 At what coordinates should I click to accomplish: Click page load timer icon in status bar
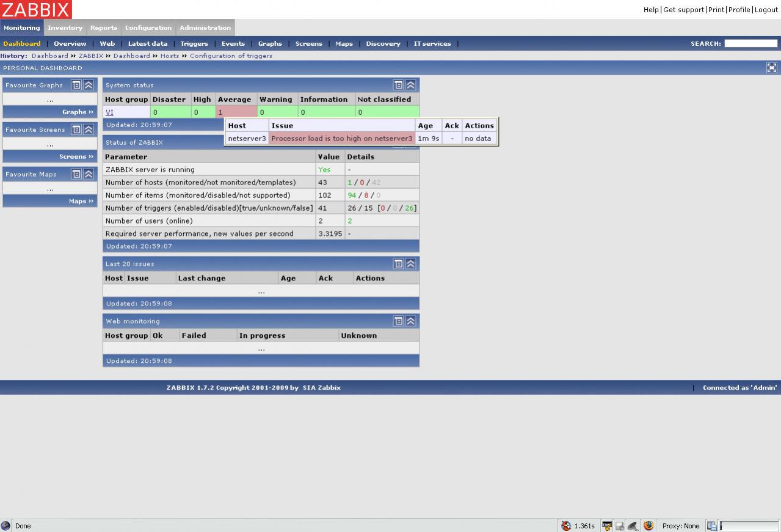click(566, 526)
